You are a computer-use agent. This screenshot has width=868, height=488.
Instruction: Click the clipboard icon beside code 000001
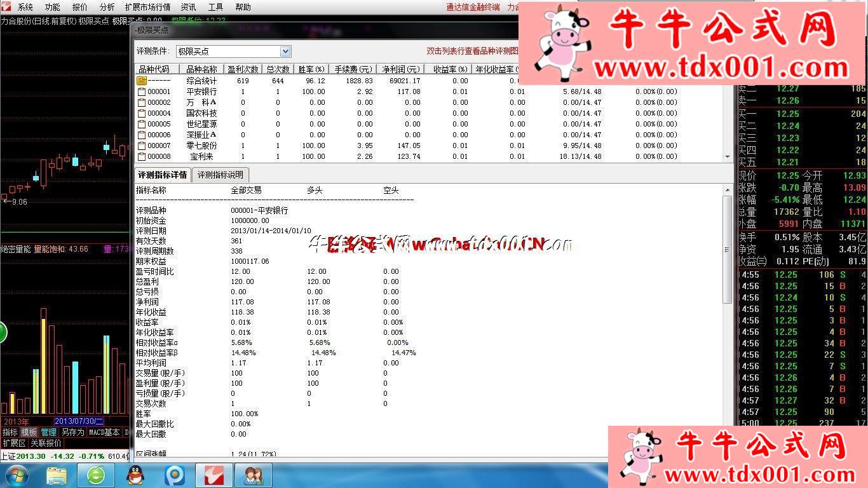142,91
